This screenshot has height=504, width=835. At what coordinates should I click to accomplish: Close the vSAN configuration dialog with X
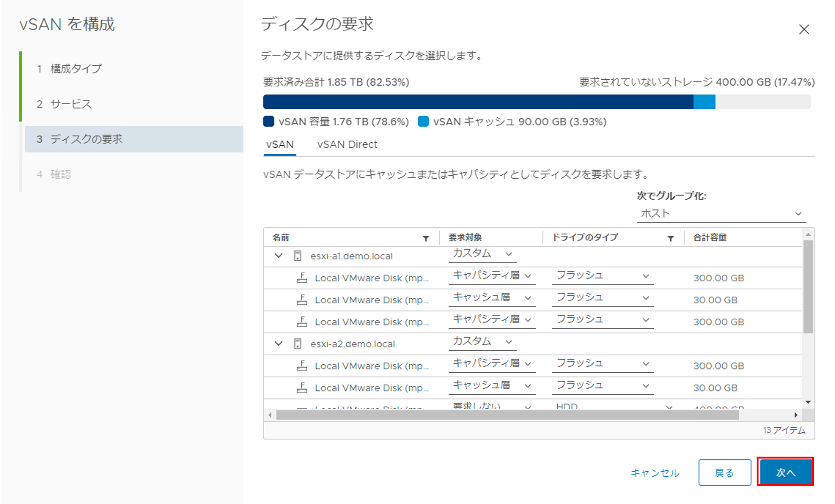(804, 30)
